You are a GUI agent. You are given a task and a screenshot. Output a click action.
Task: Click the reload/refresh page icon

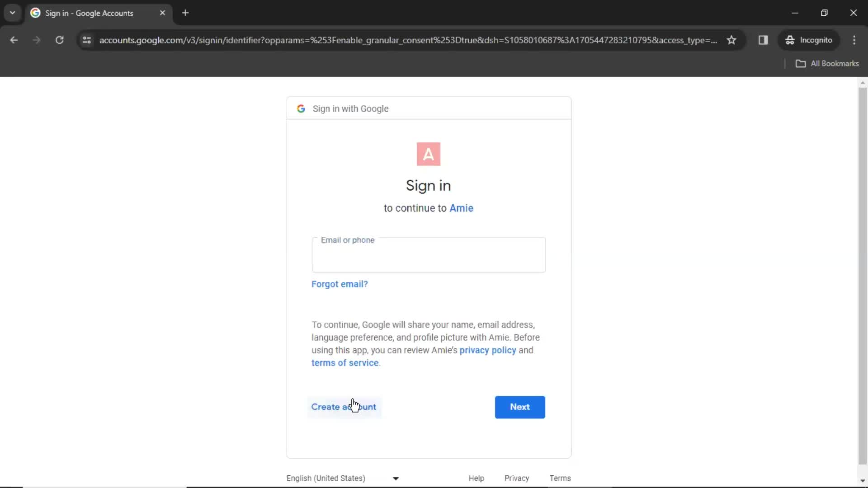(59, 40)
